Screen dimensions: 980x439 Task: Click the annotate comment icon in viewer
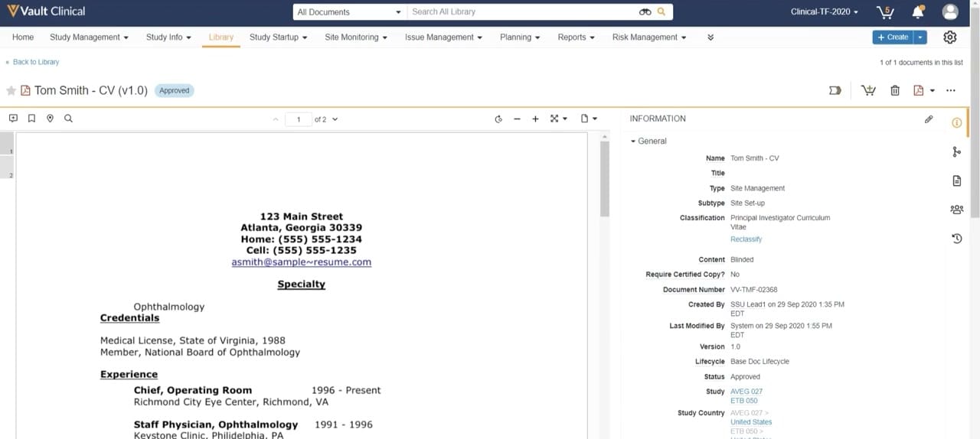click(13, 119)
